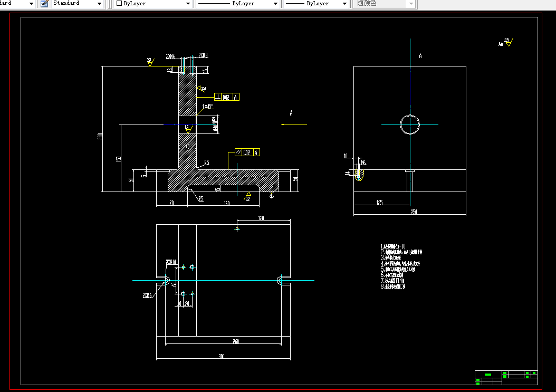This screenshot has height=392, width=556.
Task: Select the 20 hole spacing dimension
Action: pyautogui.click(x=187, y=304)
